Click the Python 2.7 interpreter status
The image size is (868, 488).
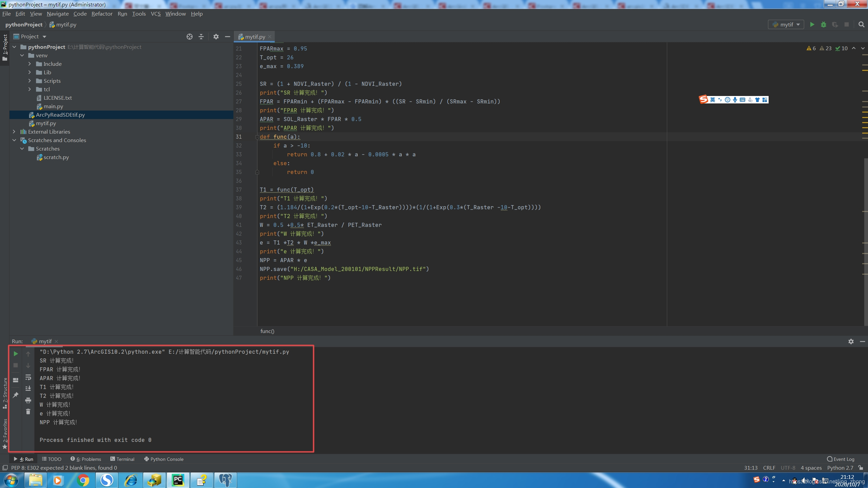[x=840, y=468]
